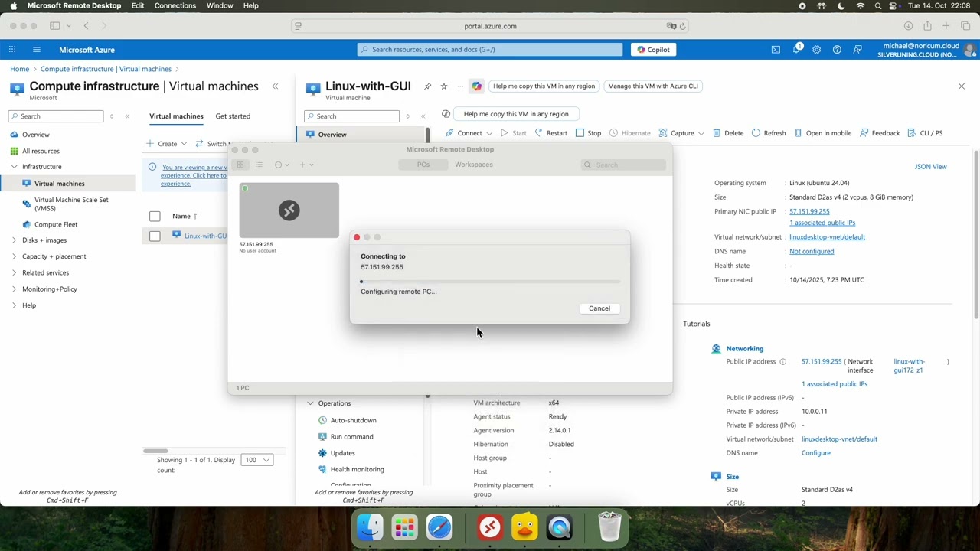
Task: Open Auto-shutdown under Operations
Action: pyautogui.click(x=353, y=420)
